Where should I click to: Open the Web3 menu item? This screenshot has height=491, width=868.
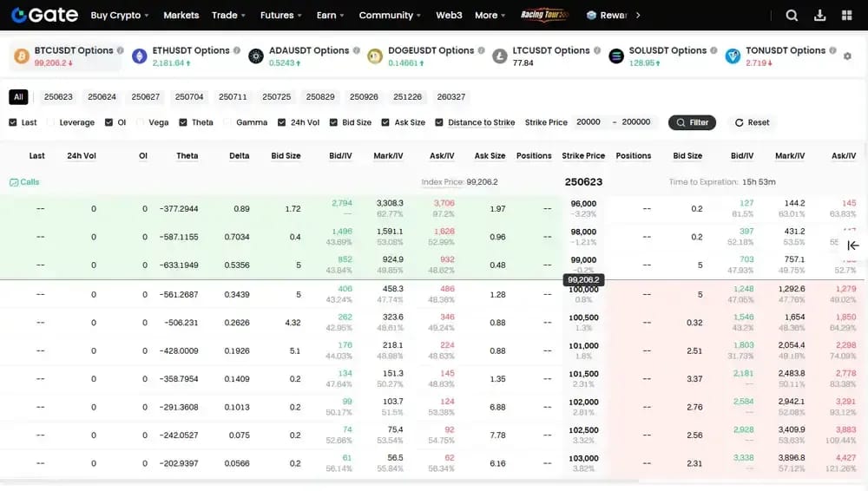coord(449,16)
